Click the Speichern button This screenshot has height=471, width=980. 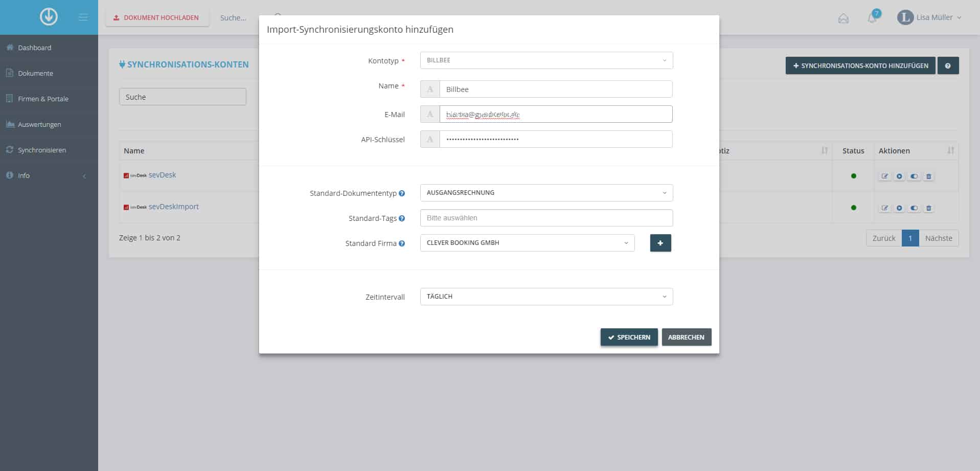pos(629,337)
